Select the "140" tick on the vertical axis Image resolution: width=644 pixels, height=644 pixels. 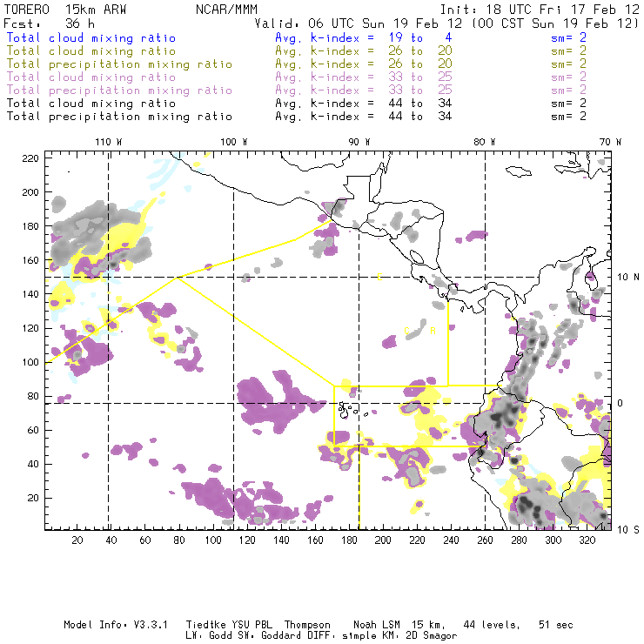click(x=30, y=294)
